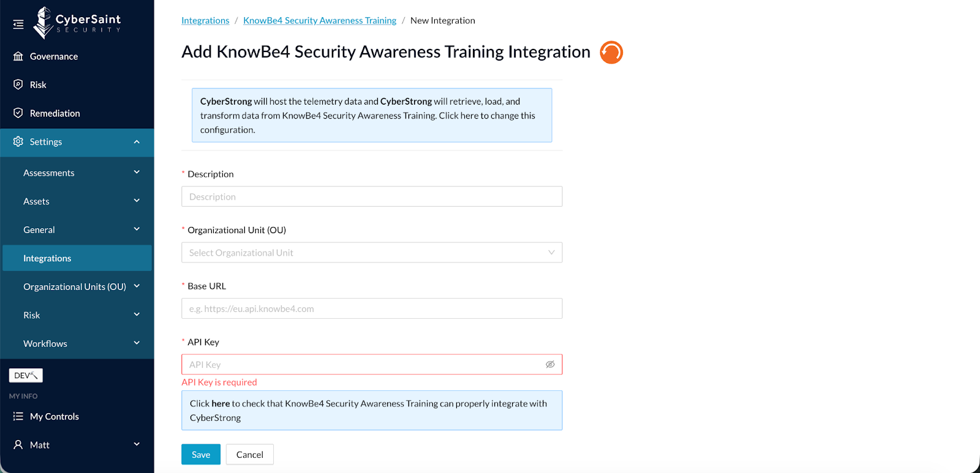Click the Governance building icon
This screenshot has width=980, height=473.
18,56
